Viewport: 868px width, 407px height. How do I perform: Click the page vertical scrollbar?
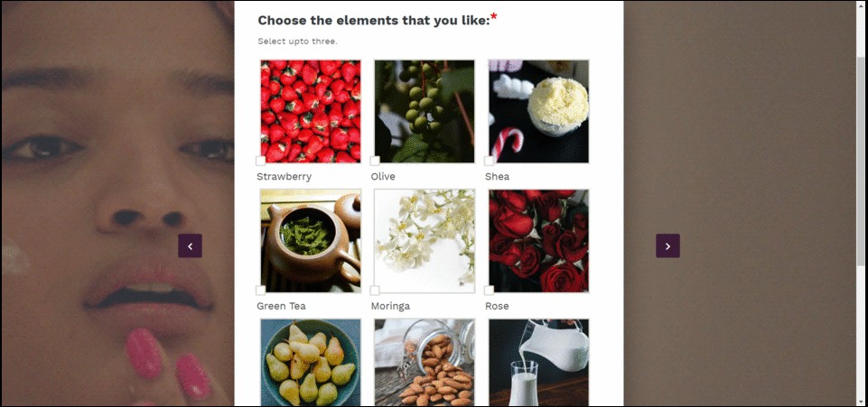coord(861,204)
